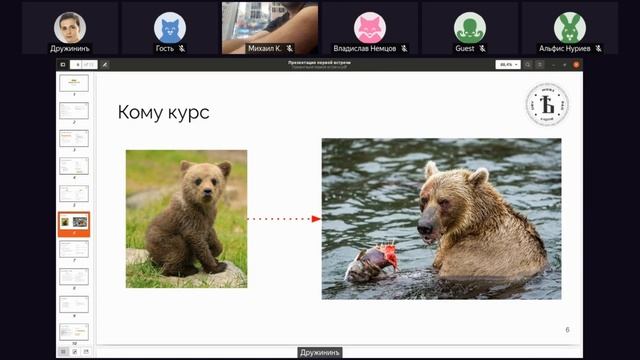Click the document title in viewer header
640x360 pixels.
click(x=319, y=63)
